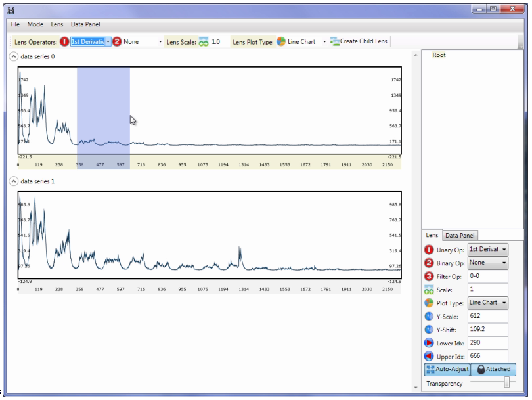Click the Filter Op input field
Viewport: 532px width, 400px height.
point(487,276)
